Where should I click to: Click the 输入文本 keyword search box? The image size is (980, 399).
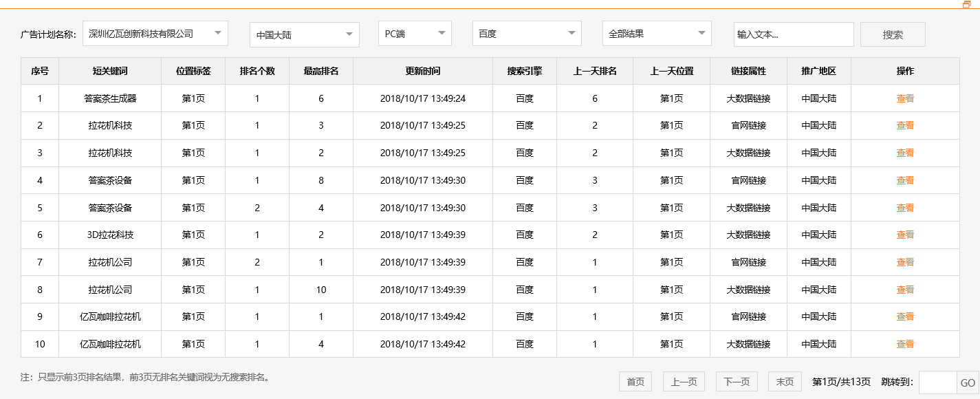coord(793,34)
